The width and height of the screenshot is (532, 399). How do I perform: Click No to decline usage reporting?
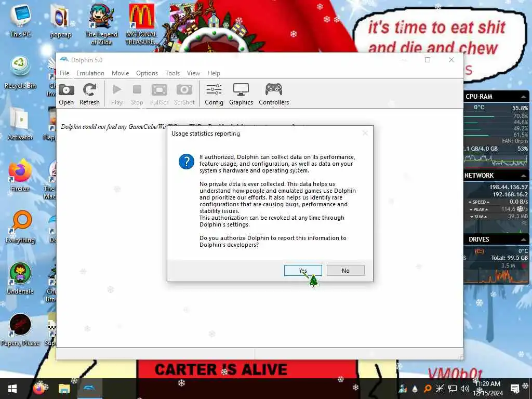[345, 270]
